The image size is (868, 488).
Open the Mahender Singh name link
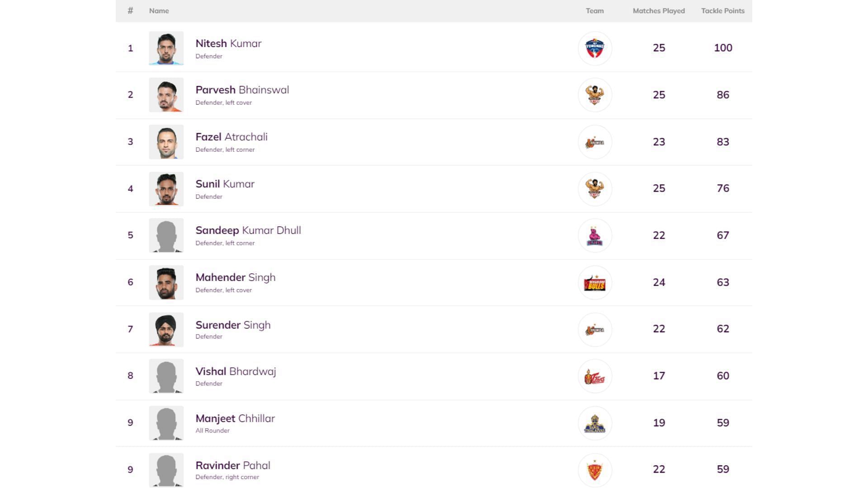coord(235,277)
